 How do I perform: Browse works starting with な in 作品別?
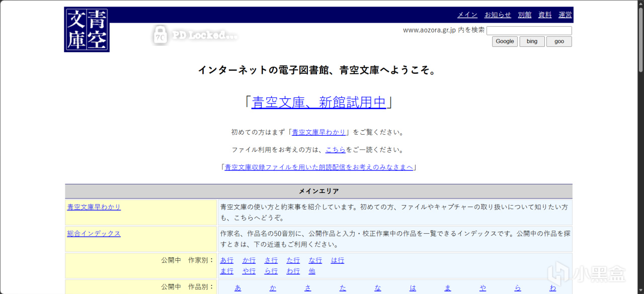tap(378, 288)
